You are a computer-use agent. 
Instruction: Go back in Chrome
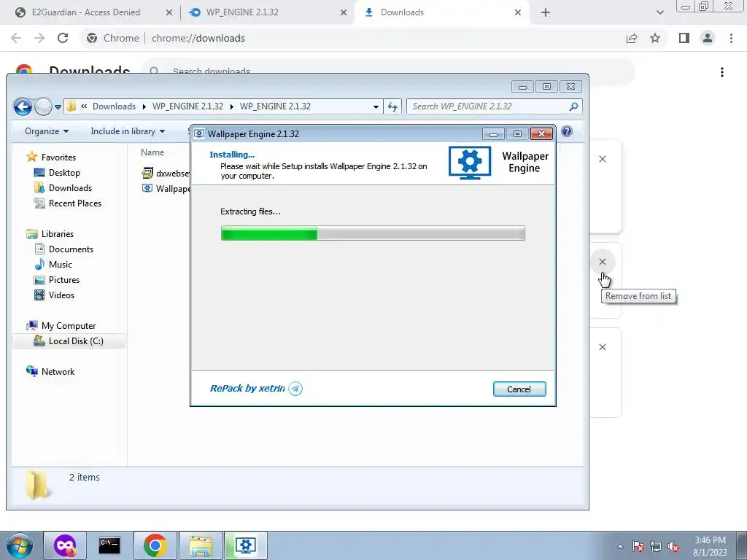pos(16,38)
